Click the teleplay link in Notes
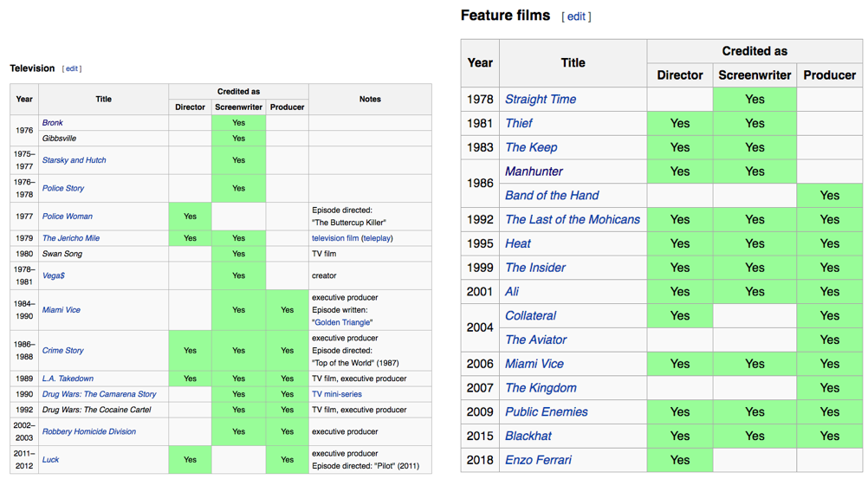 (x=377, y=238)
